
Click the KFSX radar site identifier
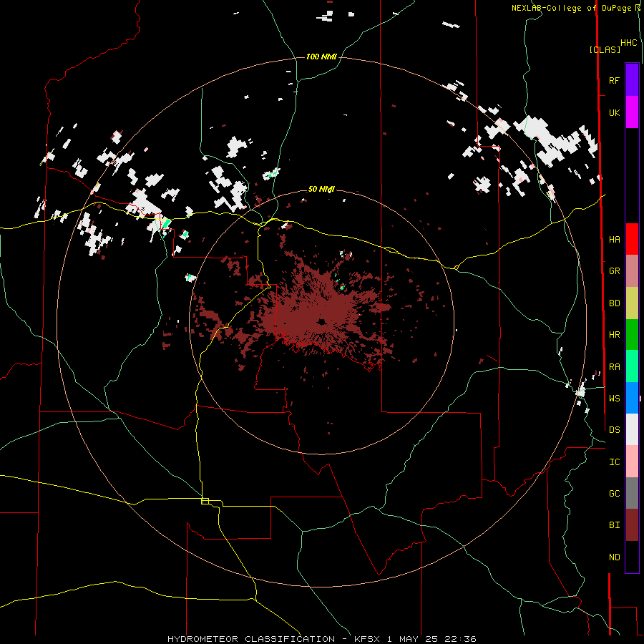[x=369, y=639]
